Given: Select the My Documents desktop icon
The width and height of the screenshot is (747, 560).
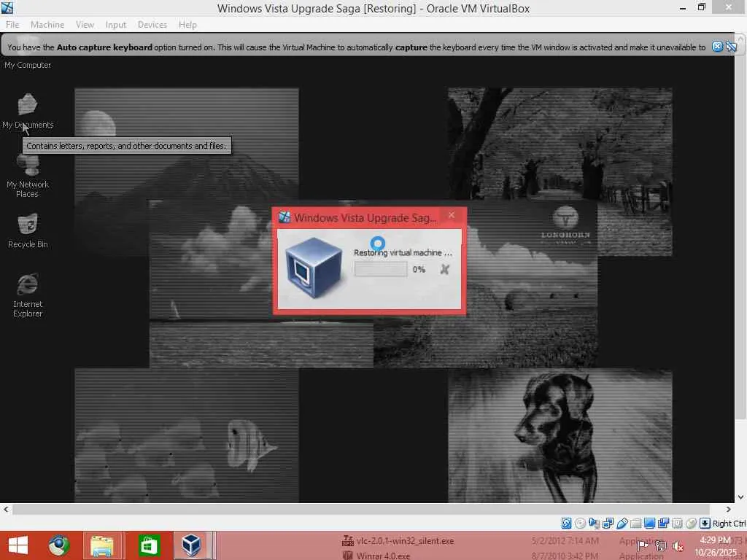Looking at the screenshot, I should 28,112.
